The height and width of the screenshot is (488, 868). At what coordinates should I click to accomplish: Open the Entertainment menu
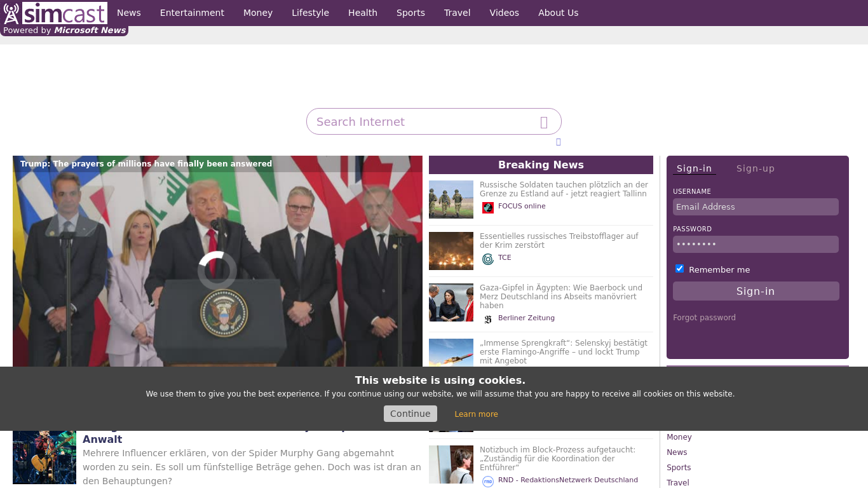tap(192, 13)
